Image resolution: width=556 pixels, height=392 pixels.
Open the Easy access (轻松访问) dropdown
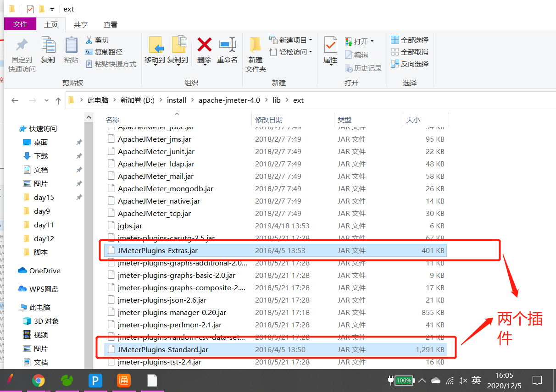[291, 52]
